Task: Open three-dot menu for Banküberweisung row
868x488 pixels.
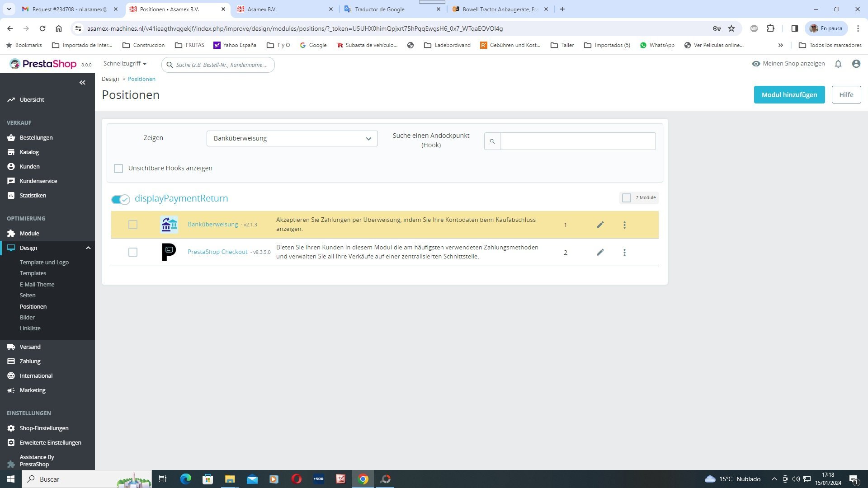Action: point(624,225)
